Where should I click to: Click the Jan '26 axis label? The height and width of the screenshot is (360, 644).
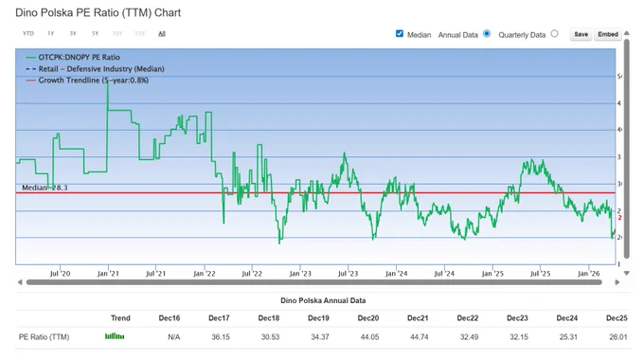588,273
